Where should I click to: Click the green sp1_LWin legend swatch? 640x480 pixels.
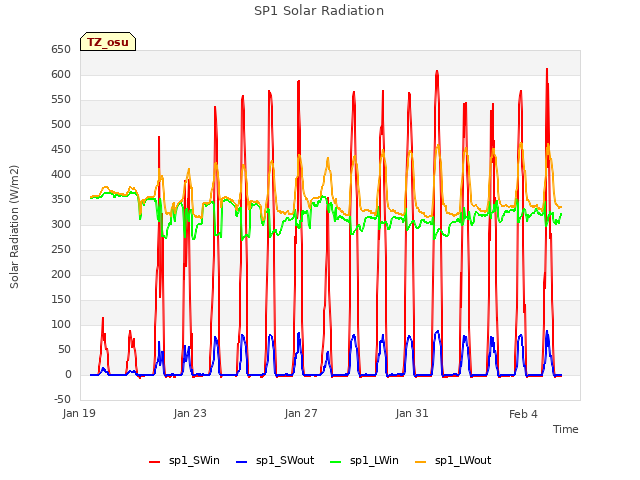[x=336, y=462]
